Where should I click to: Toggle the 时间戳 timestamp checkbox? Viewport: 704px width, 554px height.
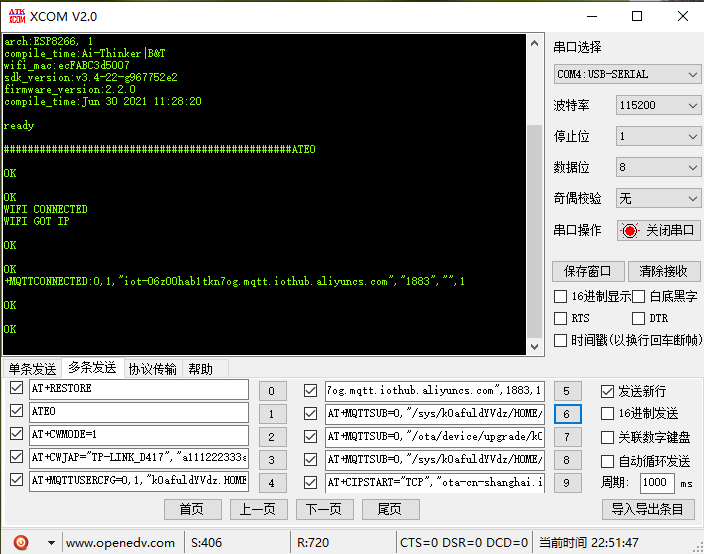560,340
